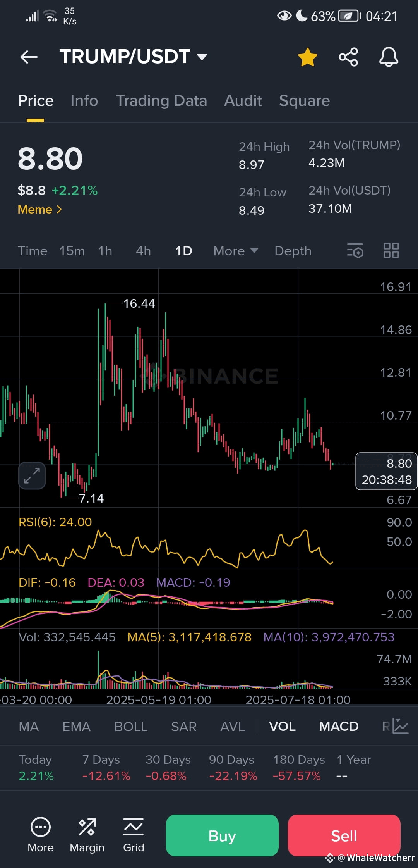Viewport: 418px width, 868px height.
Task: Open the grid layout icon
Action: click(391, 251)
